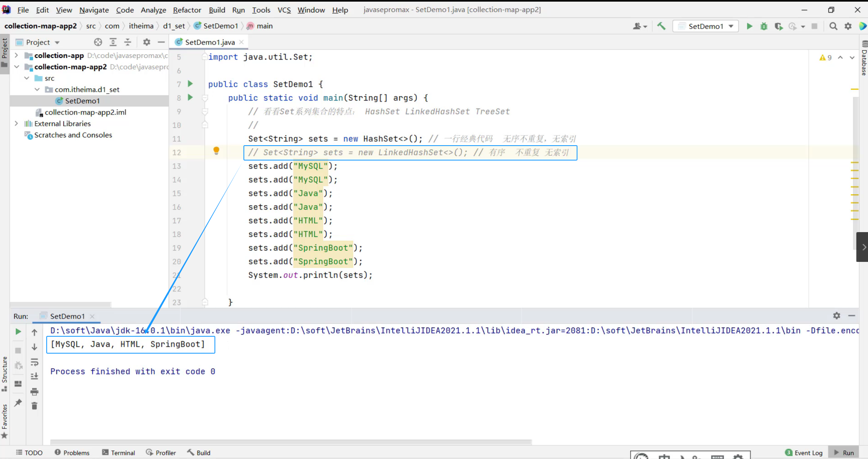This screenshot has width=868, height=459.
Task: Open Search Everywhere magnifier icon
Action: coord(833,26)
